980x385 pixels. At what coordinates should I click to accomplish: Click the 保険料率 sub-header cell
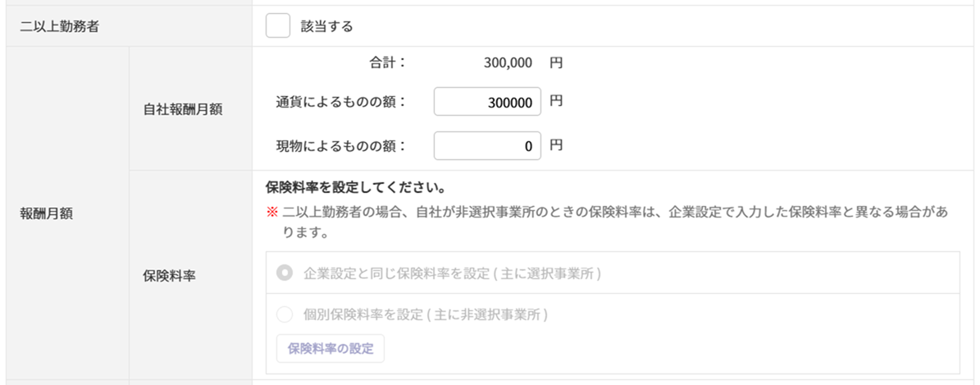[x=165, y=276]
